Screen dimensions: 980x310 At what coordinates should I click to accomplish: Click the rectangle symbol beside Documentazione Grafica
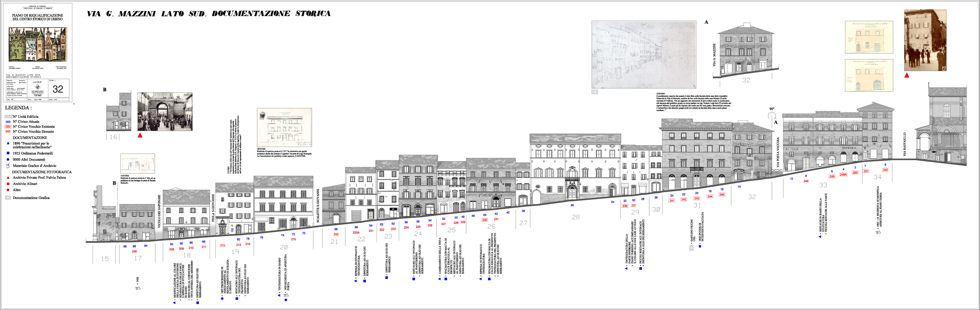[8, 198]
